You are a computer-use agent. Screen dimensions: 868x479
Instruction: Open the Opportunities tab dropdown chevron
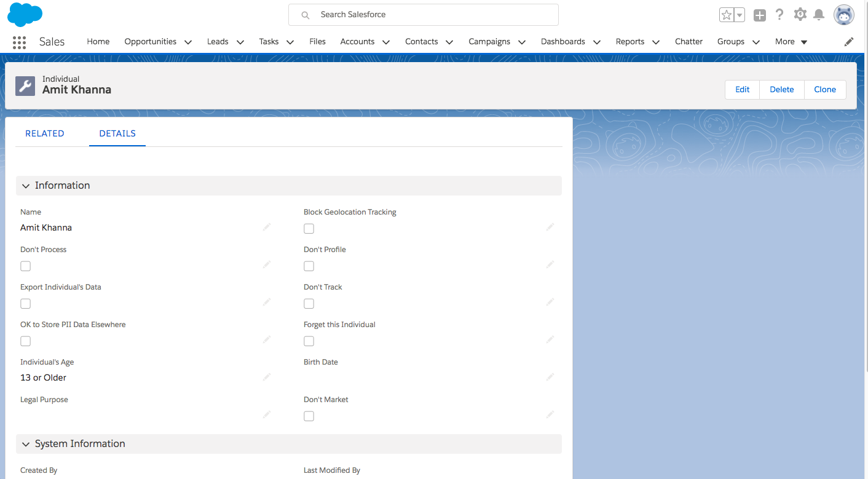point(188,42)
